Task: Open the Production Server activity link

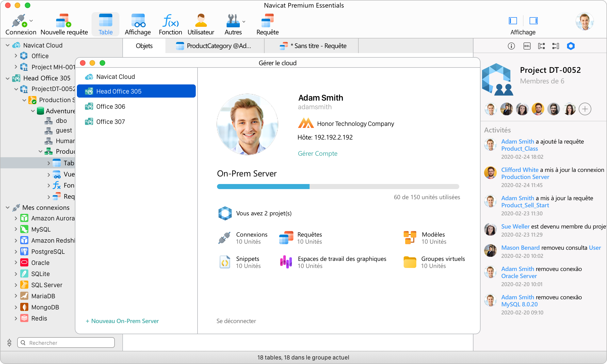Action: [525, 177]
